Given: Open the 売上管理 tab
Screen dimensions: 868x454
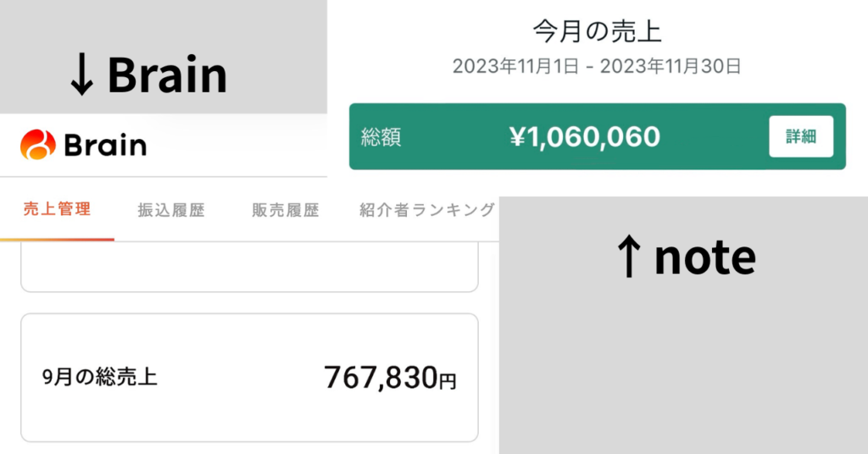Looking at the screenshot, I should click(x=57, y=210).
